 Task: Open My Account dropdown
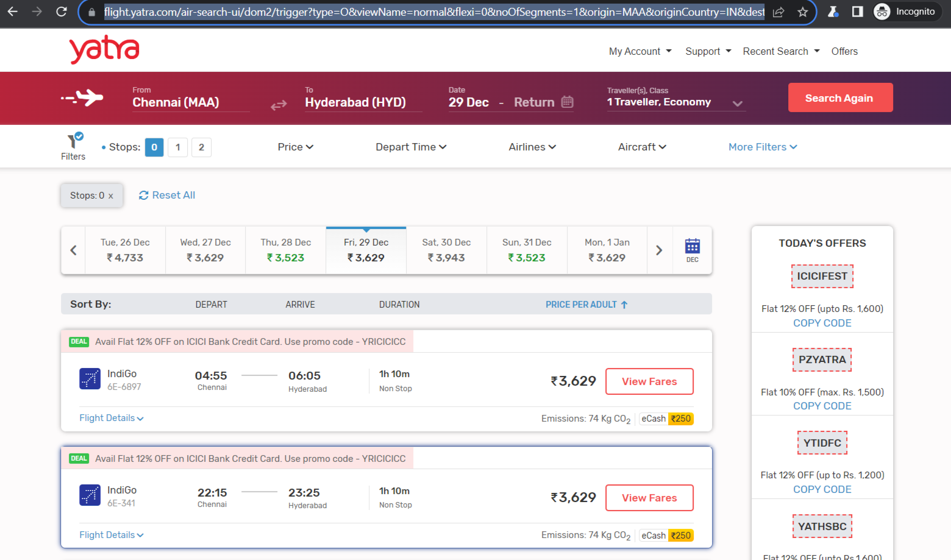(640, 51)
